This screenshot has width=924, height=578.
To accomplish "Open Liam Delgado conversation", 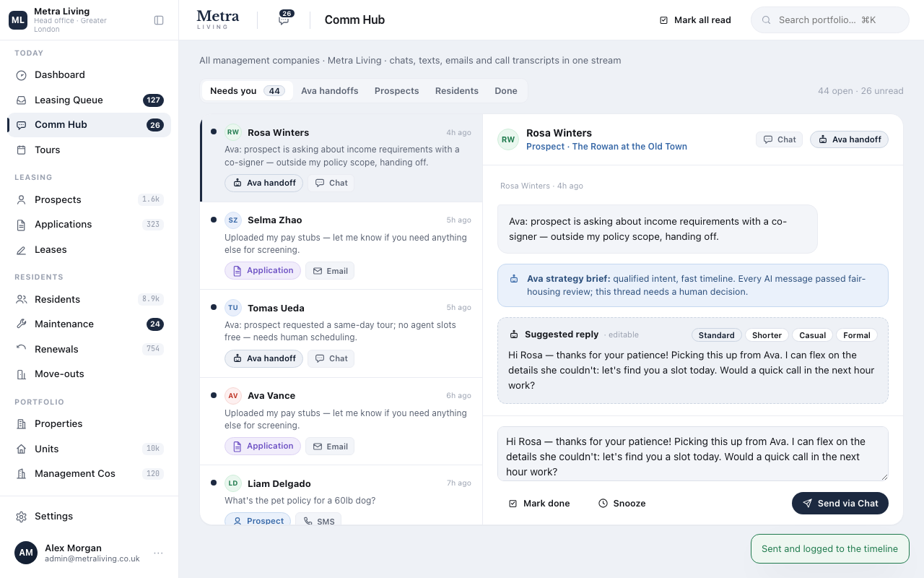I will tap(341, 496).
